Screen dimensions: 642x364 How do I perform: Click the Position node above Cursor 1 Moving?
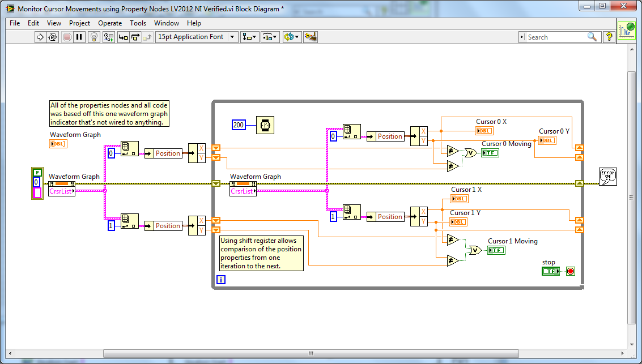pos(386,217)
